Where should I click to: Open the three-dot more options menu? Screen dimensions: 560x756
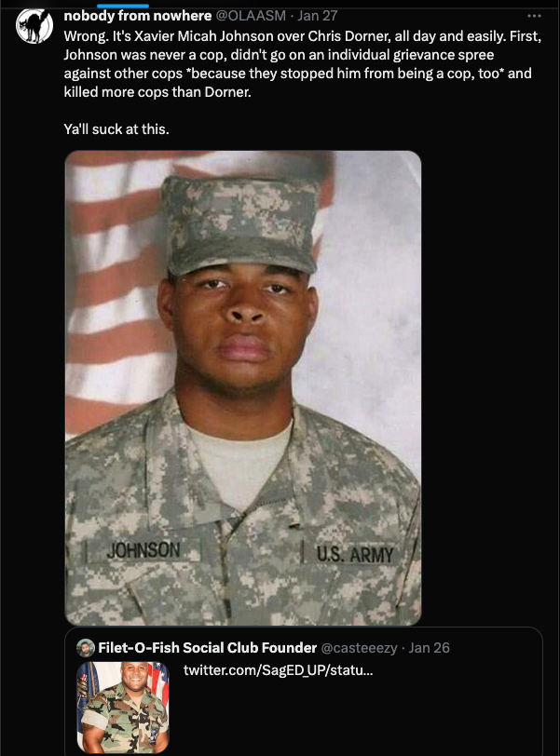coord(534,16)
